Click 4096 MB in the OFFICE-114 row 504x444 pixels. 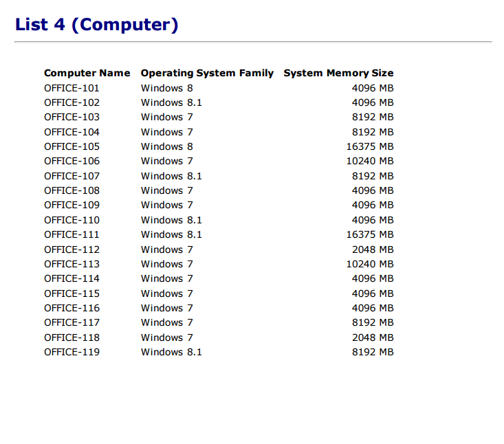[373, 278]
